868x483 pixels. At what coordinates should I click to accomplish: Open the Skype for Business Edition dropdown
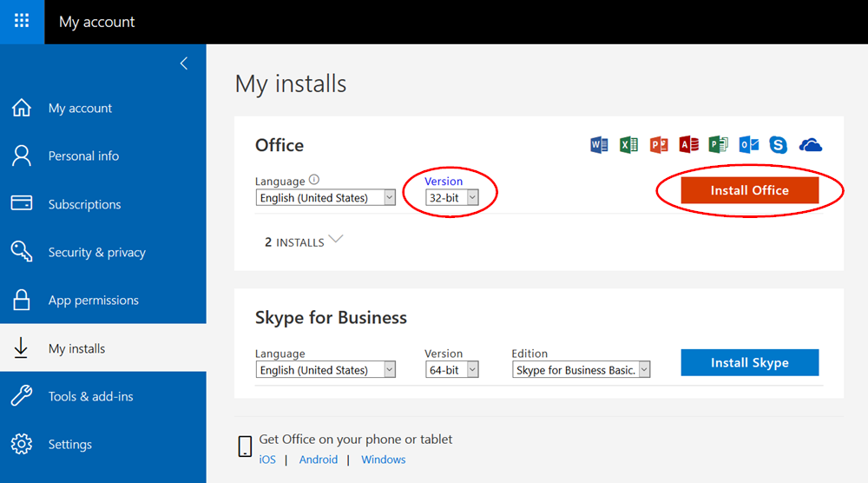click(582, 369)
